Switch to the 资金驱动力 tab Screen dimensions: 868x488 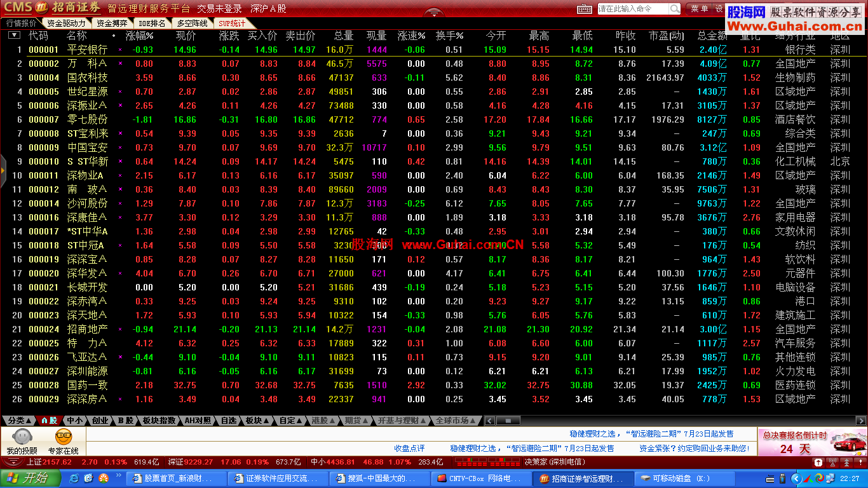[x=66, y=23]
